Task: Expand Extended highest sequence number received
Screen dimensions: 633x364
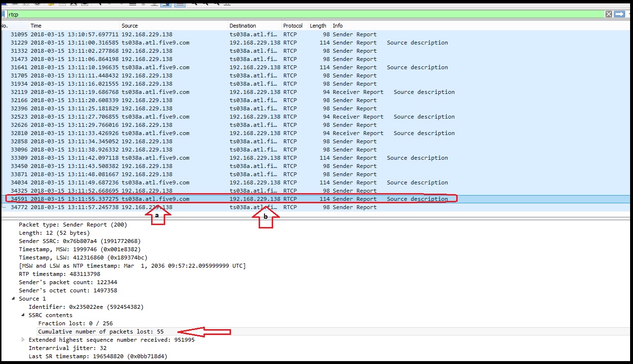Action: point(23,340)
